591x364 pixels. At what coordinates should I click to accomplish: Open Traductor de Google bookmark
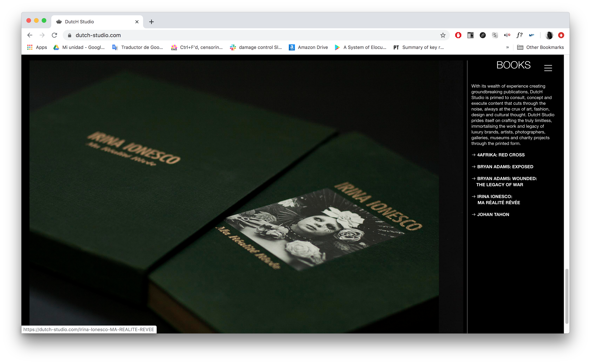pyautogui.click(x=138, y=47)
